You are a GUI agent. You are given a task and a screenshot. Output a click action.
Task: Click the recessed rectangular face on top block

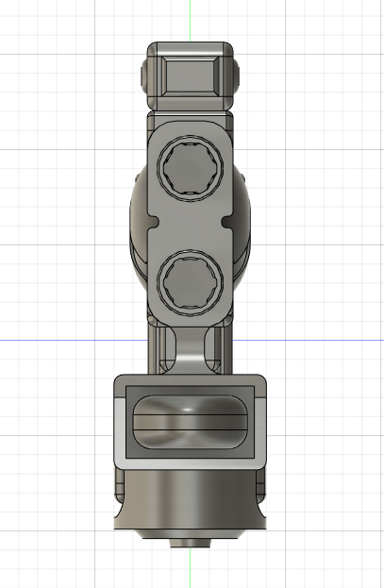191,76
